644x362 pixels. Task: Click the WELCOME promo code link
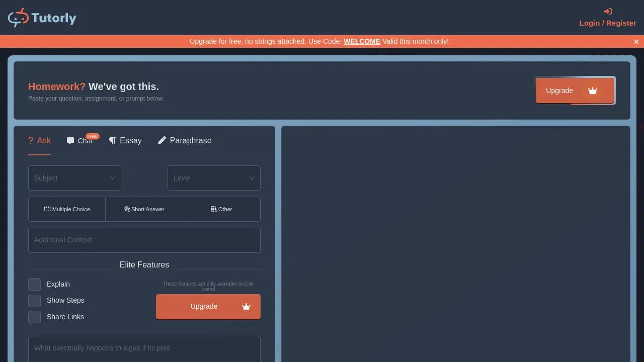pyautogui.click(x=362, y=41)
